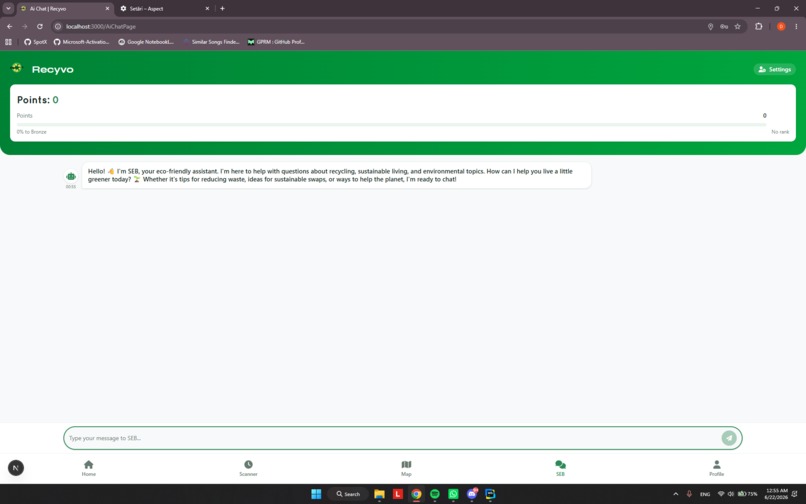Close the Ai Chat | Recyvo tab
Image resolution: width=806 pixels, height=504 pixels.
click(x=107, y=9)
